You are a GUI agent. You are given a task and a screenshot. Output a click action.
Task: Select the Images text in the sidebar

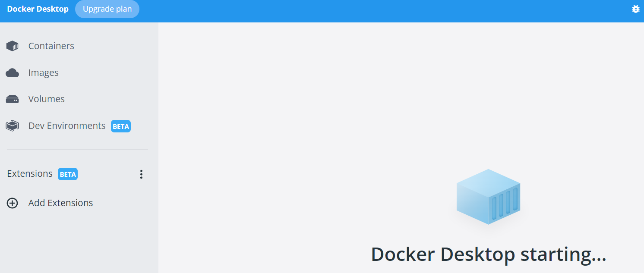tap(43, 73)
